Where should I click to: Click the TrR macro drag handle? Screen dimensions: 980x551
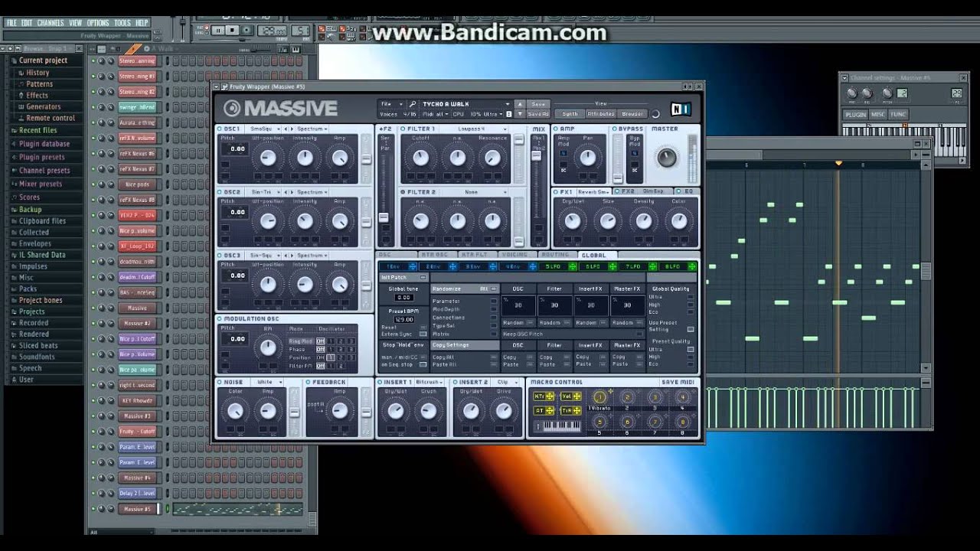[577, 410]
